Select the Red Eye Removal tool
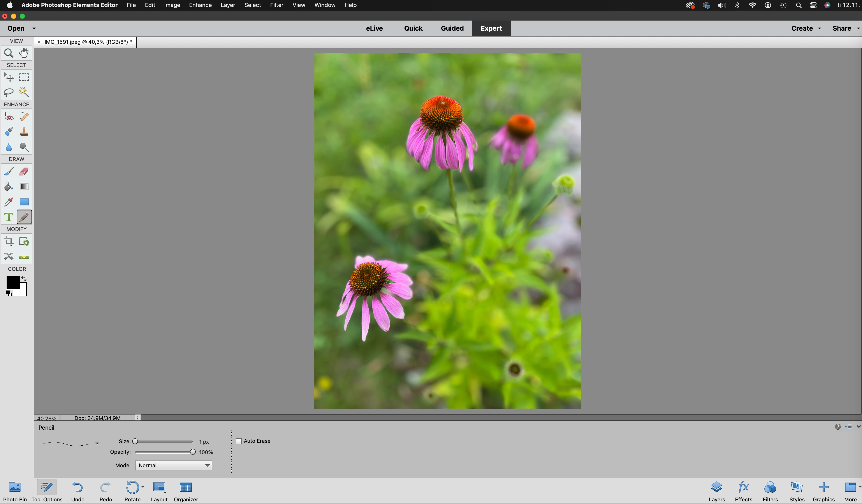Image resolution: width=862 pixels, height=504 pixels. (x=9, y=117)
